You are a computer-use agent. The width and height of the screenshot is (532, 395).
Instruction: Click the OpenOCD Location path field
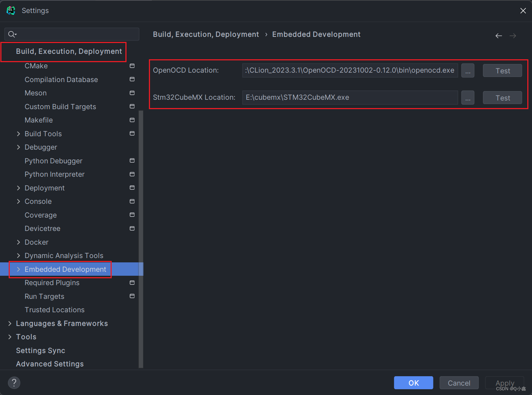(350, 70)
